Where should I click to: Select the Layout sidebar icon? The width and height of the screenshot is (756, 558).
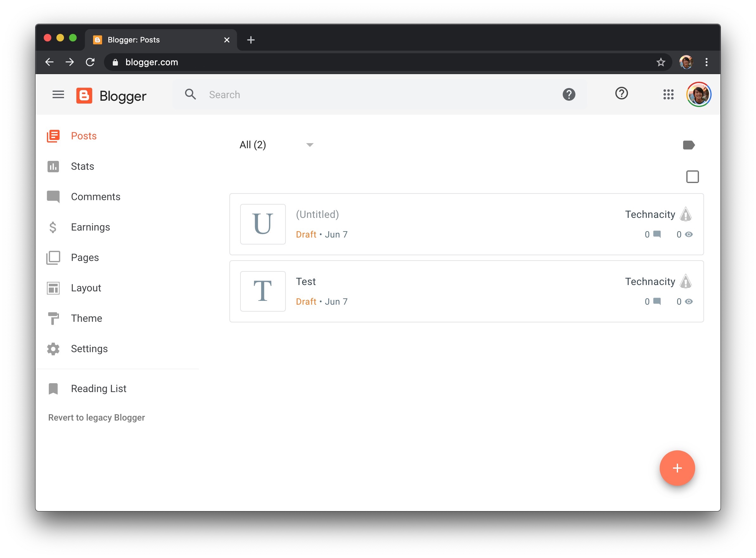pos(53,288)
